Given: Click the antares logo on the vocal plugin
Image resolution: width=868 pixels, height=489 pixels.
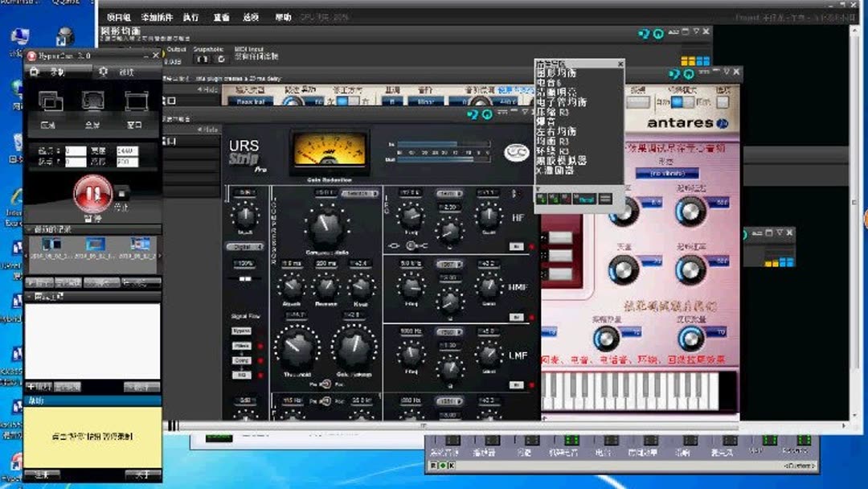Looking at the screenshot, I should coord(680,123).
